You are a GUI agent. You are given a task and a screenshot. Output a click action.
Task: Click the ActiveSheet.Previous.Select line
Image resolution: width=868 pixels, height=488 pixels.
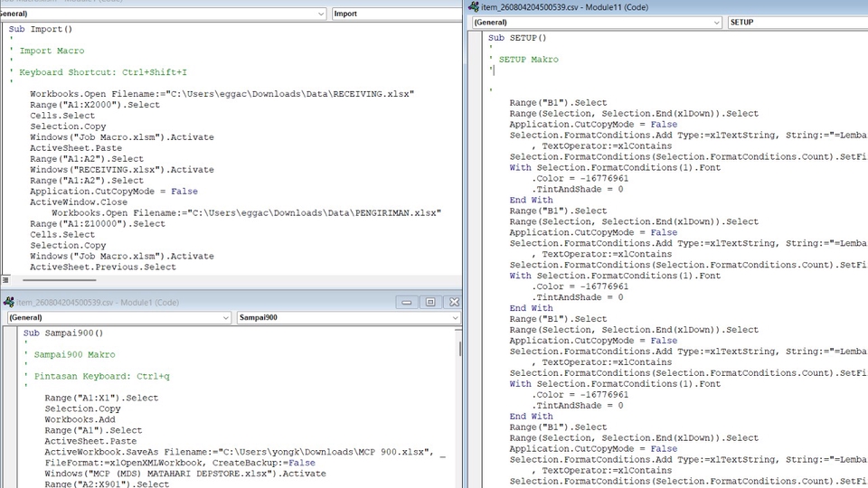pos(103,267)
